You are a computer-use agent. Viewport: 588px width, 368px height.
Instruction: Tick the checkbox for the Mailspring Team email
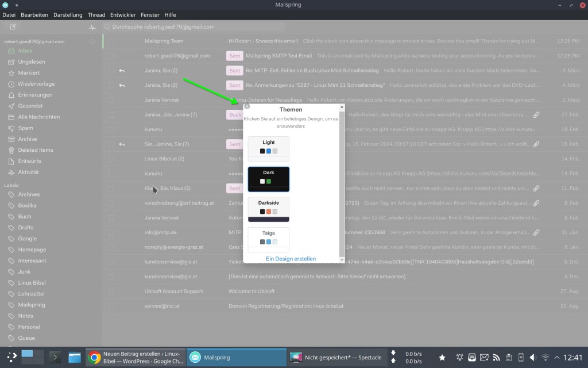(x=111, y=41)
